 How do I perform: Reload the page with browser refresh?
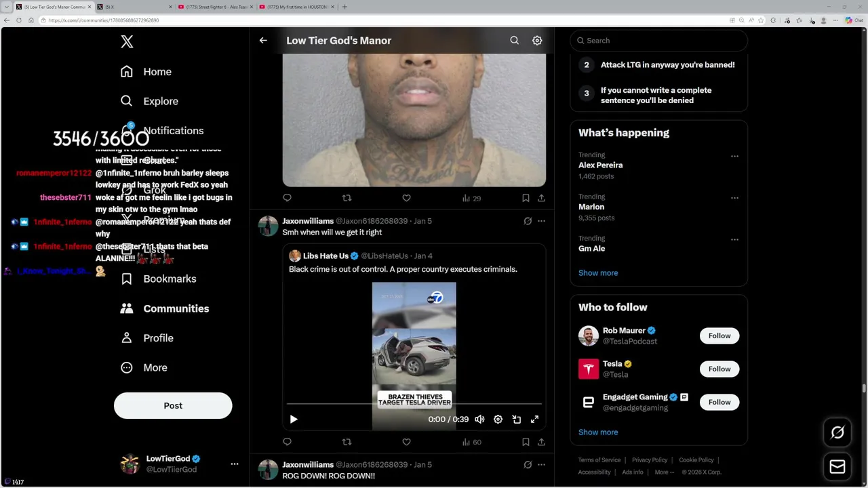pos(18,20)
